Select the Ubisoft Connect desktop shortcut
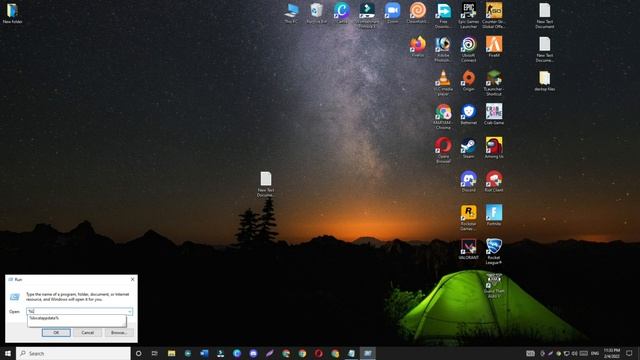Viewport: 640px width, 360px height. point(469,49)
